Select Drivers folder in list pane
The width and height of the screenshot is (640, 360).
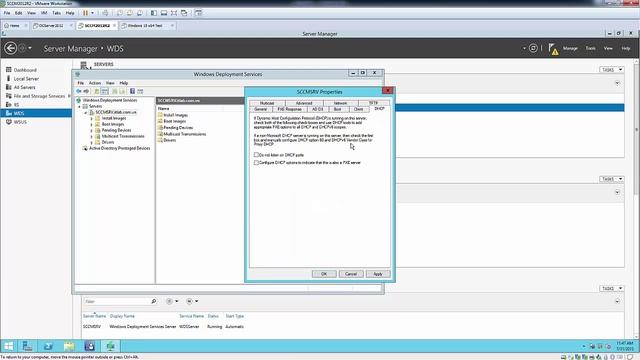pyautogui.click(x=170, y=140)
